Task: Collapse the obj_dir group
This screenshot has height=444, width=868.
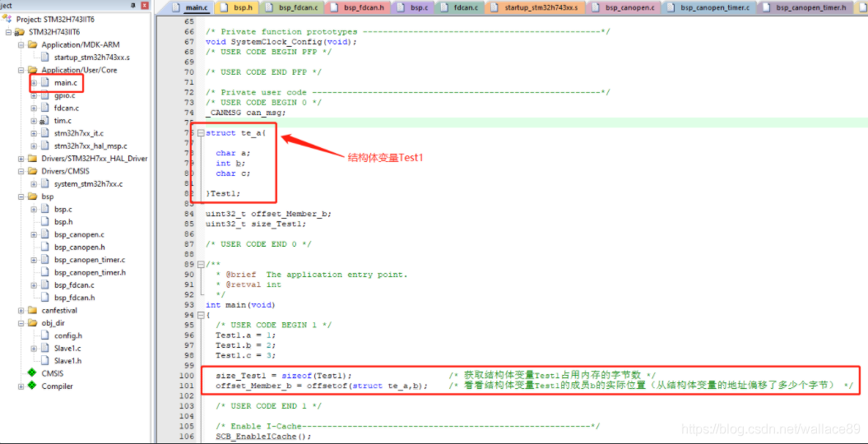Action: coord(21,323)
